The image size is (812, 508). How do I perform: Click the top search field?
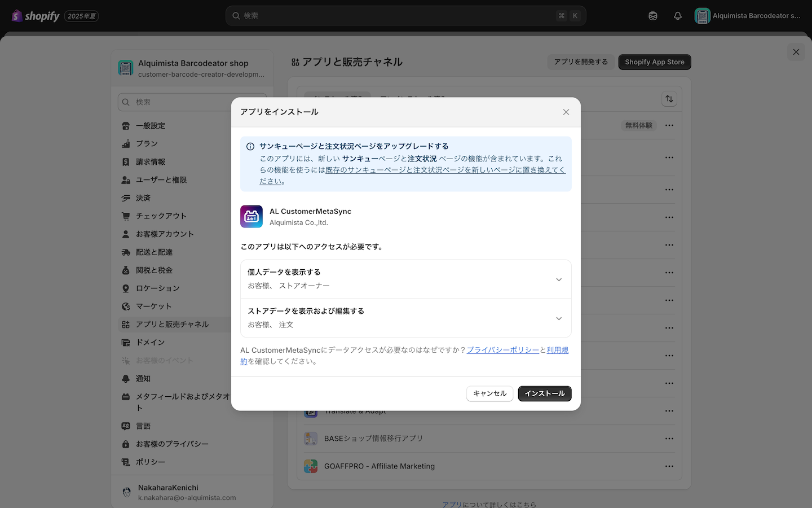click(406, 16)
